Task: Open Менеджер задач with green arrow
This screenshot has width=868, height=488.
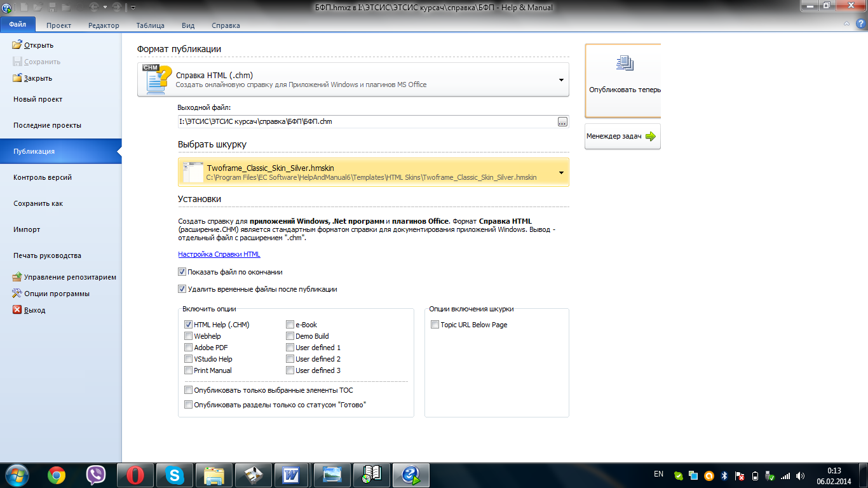Action: [623, 136]
